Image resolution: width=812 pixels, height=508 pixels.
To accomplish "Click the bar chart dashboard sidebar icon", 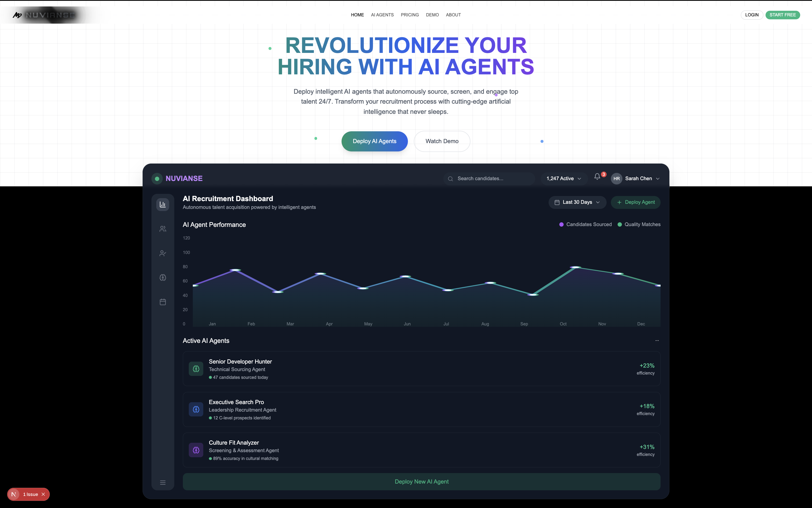I will click(x=163, y=204).
